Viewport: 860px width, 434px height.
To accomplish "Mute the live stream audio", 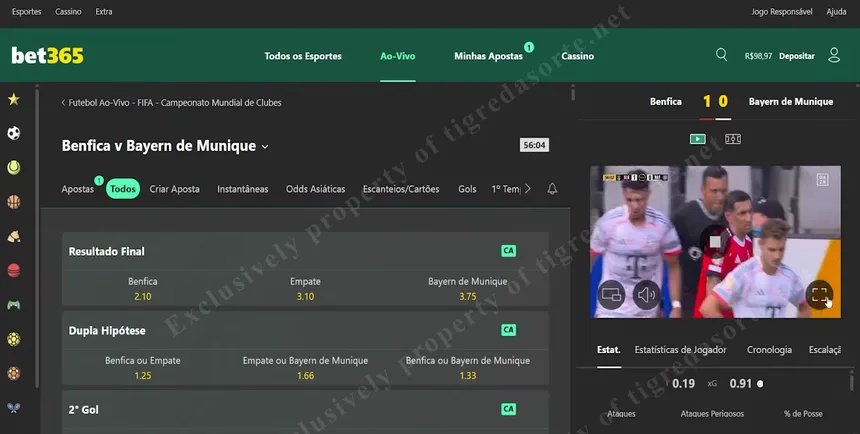I will (x=646, y=295).
